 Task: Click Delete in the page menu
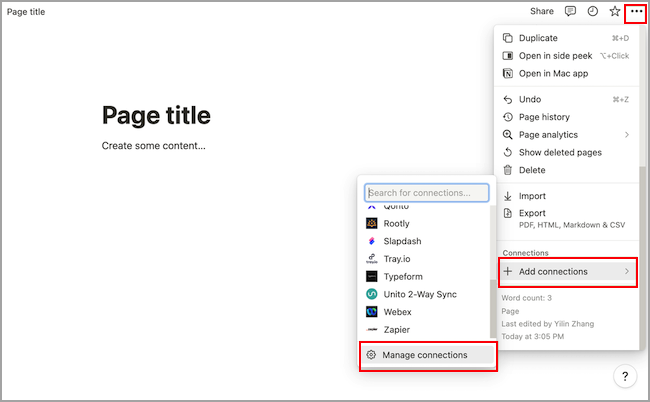[566, 170]
